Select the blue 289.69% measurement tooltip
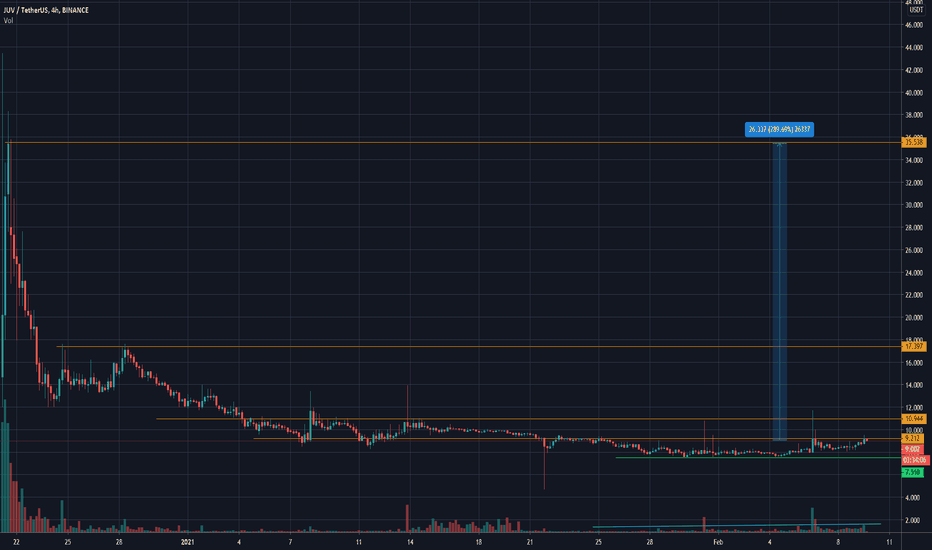932x550 pixels. (779, 129)
